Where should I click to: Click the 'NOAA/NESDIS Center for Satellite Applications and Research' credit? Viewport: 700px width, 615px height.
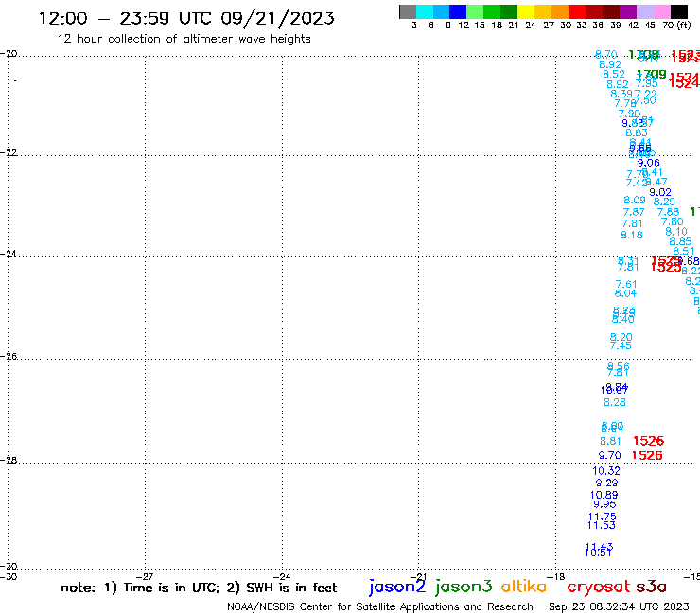coord(380,606)
